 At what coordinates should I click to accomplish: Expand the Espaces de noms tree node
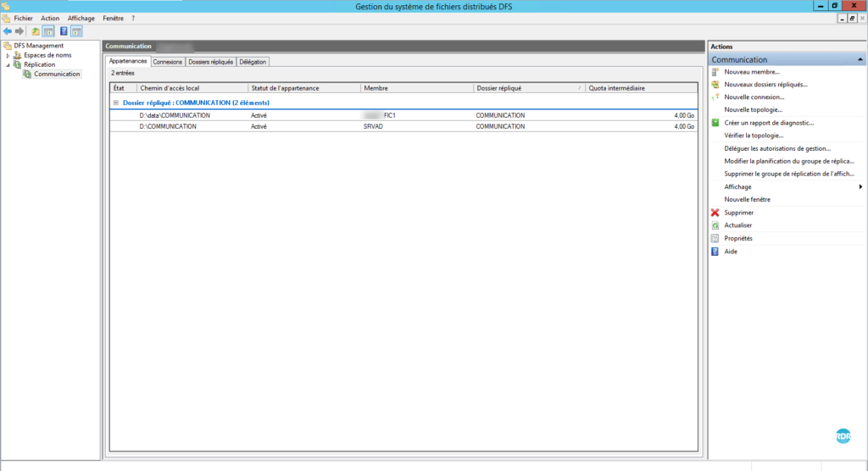coord(8,55)
